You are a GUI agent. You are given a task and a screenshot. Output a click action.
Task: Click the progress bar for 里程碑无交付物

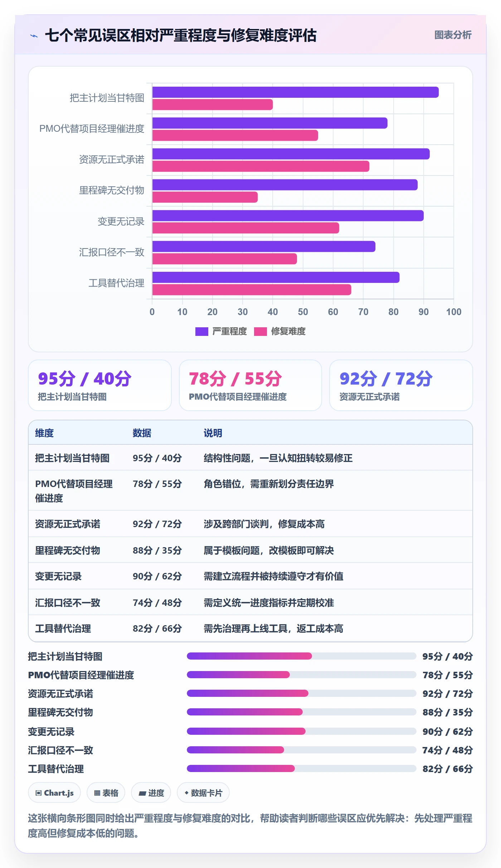click(301, 712)
